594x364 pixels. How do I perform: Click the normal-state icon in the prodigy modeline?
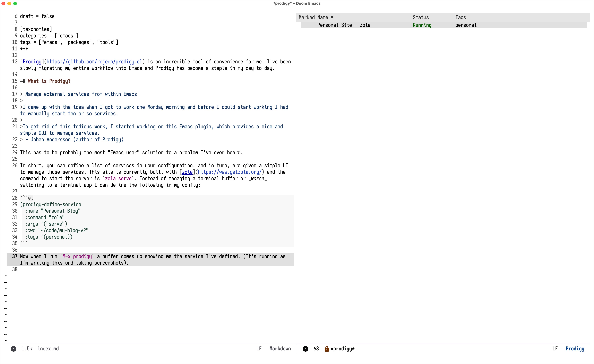305,349
